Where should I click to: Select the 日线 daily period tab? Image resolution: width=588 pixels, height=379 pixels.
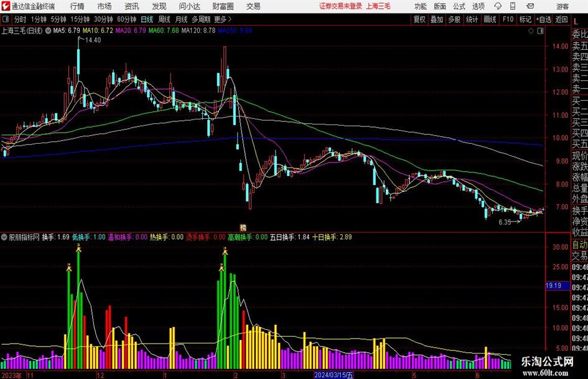pos(147,19)
